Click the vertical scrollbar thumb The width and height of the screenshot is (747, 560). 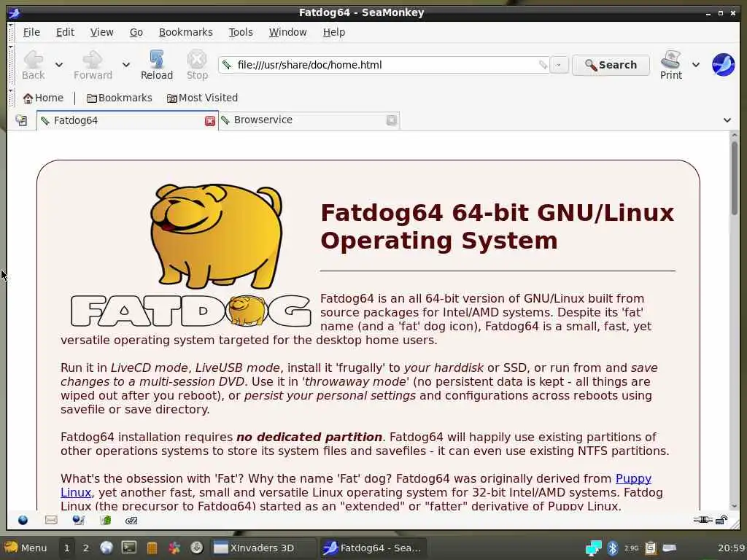[x=734, y=177]
